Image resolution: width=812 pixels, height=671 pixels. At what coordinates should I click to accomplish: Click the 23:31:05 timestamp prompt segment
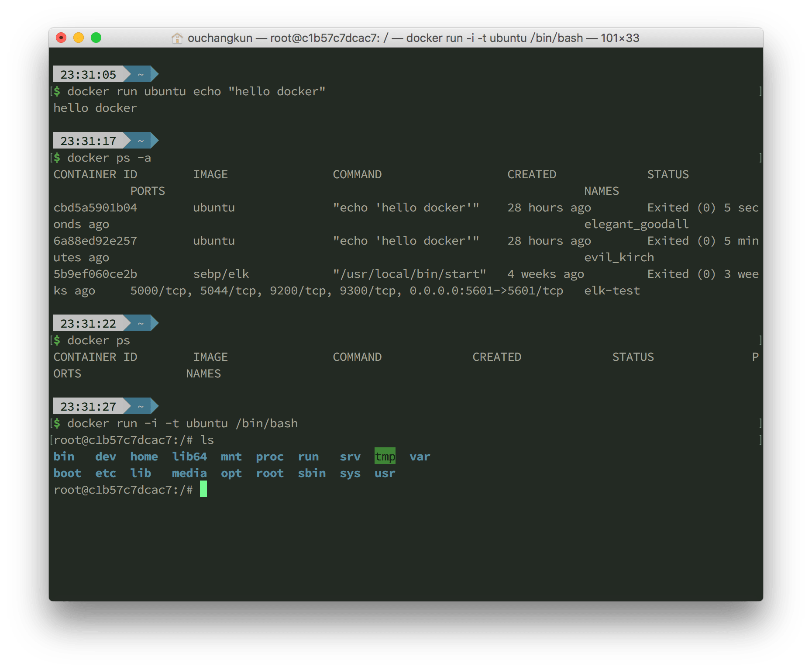tap(88, 74)
